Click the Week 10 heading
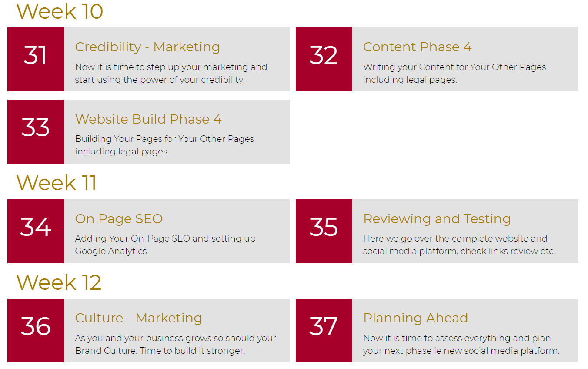This screenshot has height=369, width=588. [60, 11]
